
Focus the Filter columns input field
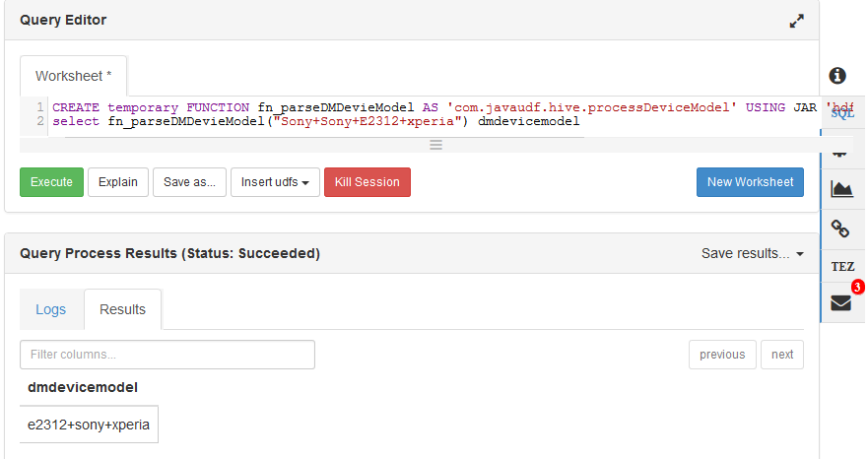[x=167, y=355]
